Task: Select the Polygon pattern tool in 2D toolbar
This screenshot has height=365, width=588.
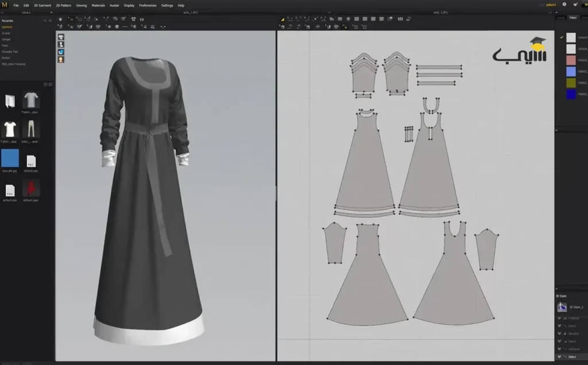Action: point(331,19)
